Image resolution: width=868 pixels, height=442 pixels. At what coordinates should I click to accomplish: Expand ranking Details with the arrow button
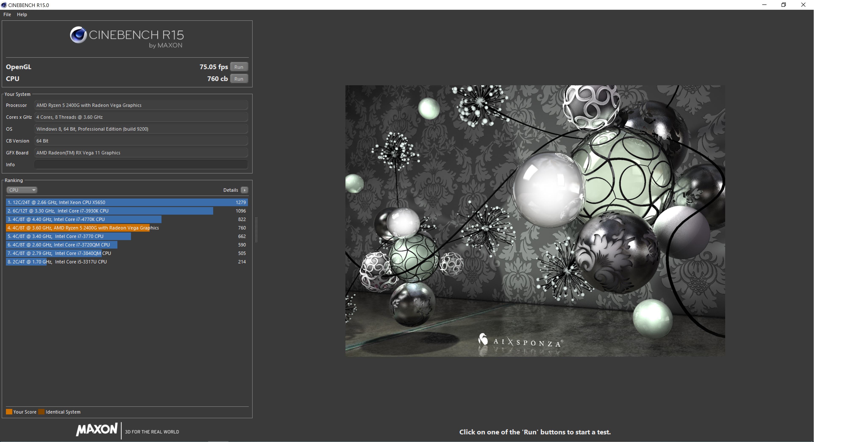(245, 190)
